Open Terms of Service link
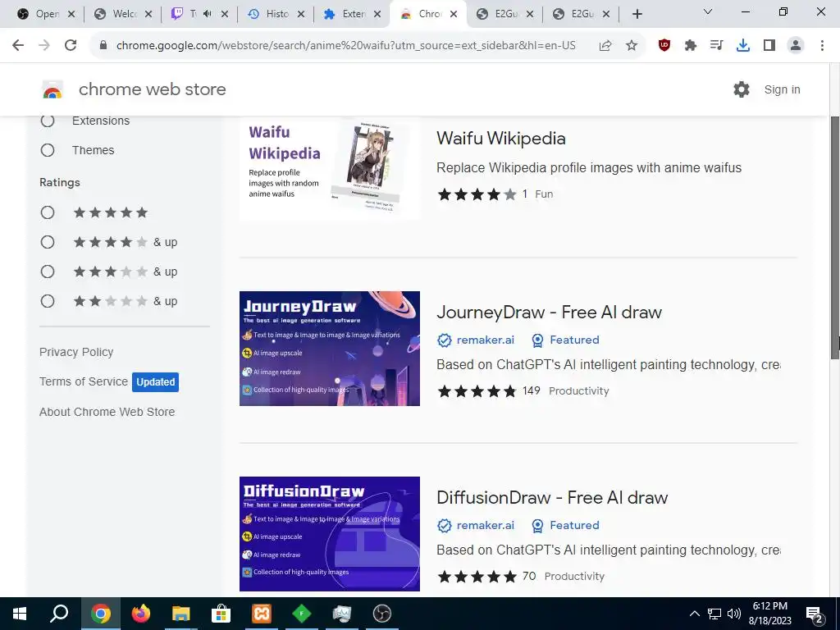 (x=84, y=381)
